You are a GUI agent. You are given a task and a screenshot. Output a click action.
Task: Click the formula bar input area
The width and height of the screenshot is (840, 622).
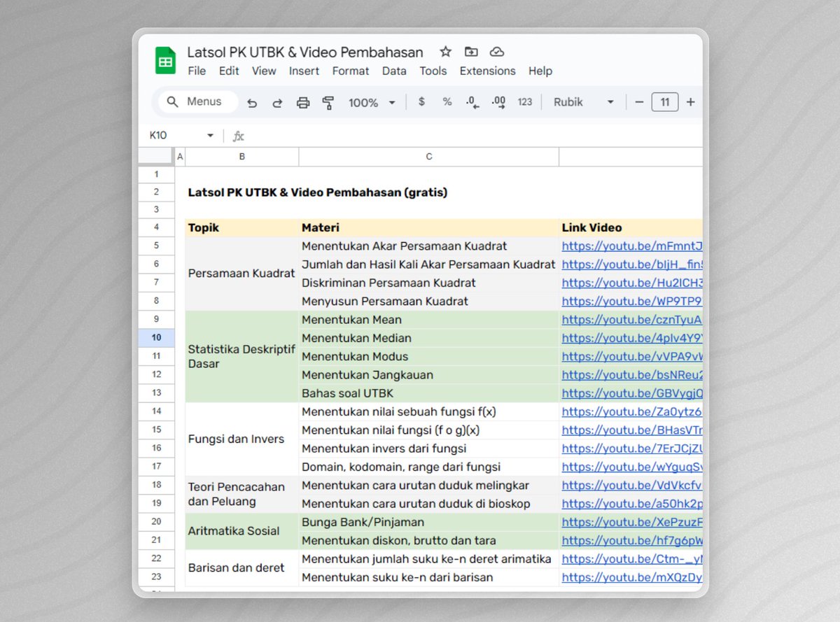coord(476,136)
